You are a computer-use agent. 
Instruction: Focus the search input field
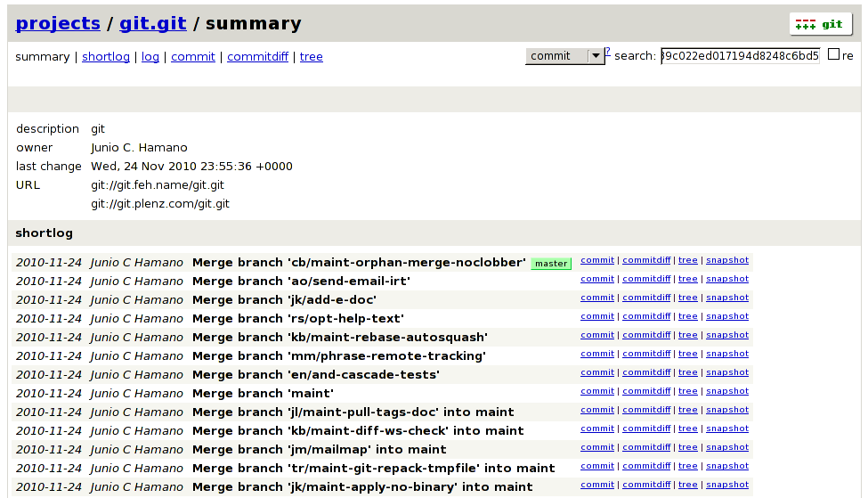pyautogui.click(x=740, y=56)
